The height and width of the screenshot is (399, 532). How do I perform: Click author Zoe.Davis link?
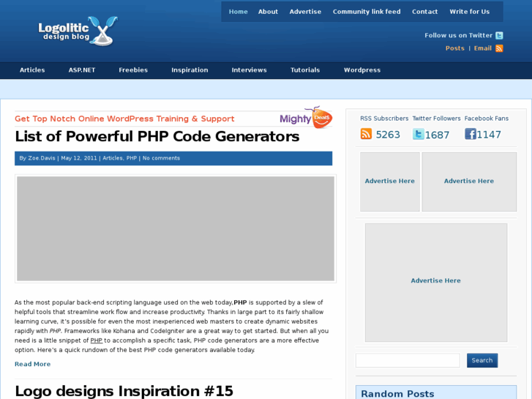tap(42, 158)
